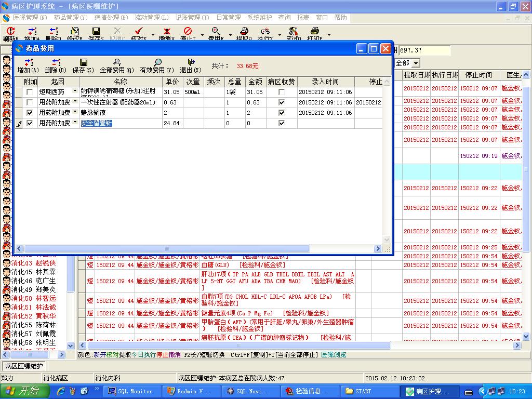This screenshot has height=399, width=532.
Task: Click the 执行 ambulance icon in toolbar
Action: coord(265,31)
